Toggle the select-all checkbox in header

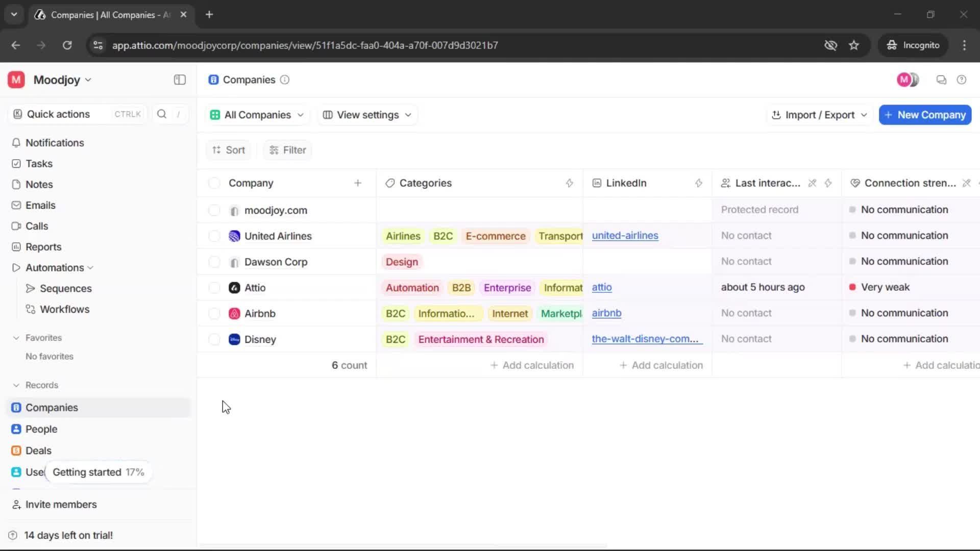coord(214,183)
